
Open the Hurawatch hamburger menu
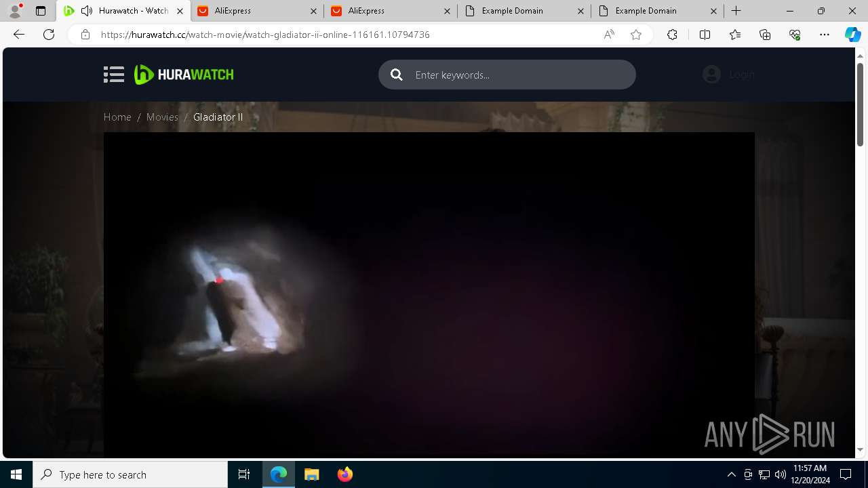114,75
